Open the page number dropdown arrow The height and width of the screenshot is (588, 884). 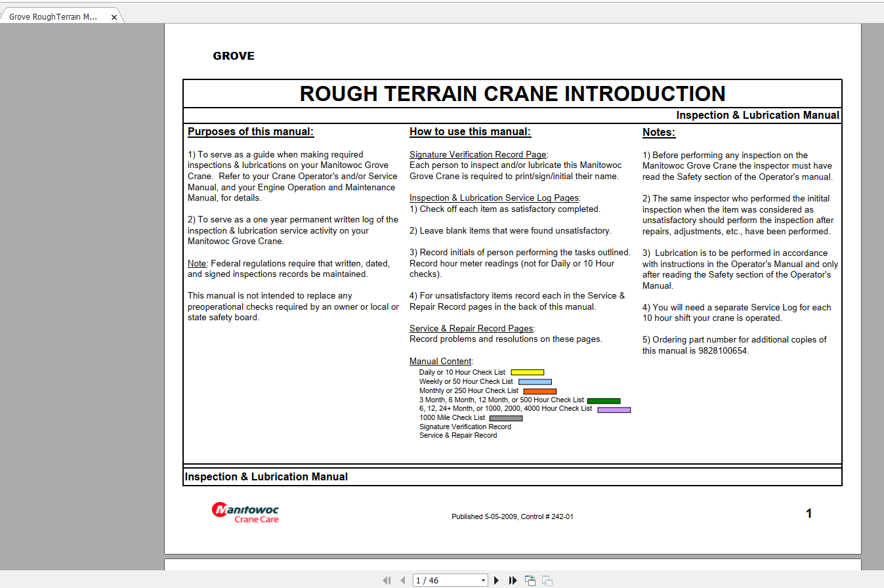pyautogui.click(x=484, y=580)
